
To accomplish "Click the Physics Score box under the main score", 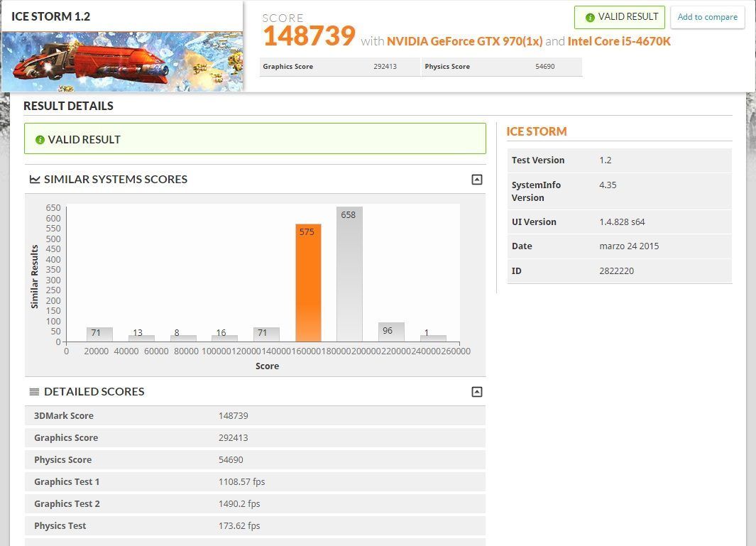I will 501,67.
